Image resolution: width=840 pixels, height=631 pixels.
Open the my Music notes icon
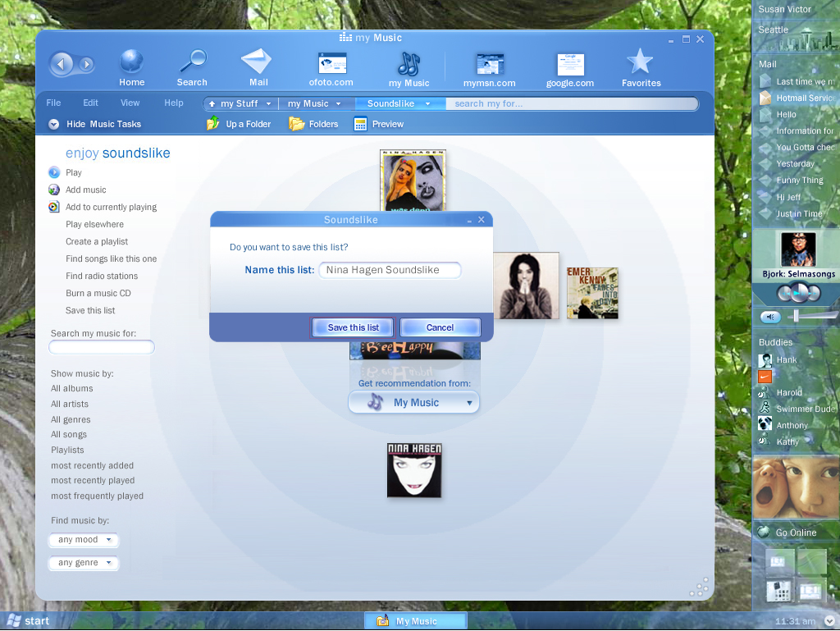pyautogui.click(x=409, y=63)
